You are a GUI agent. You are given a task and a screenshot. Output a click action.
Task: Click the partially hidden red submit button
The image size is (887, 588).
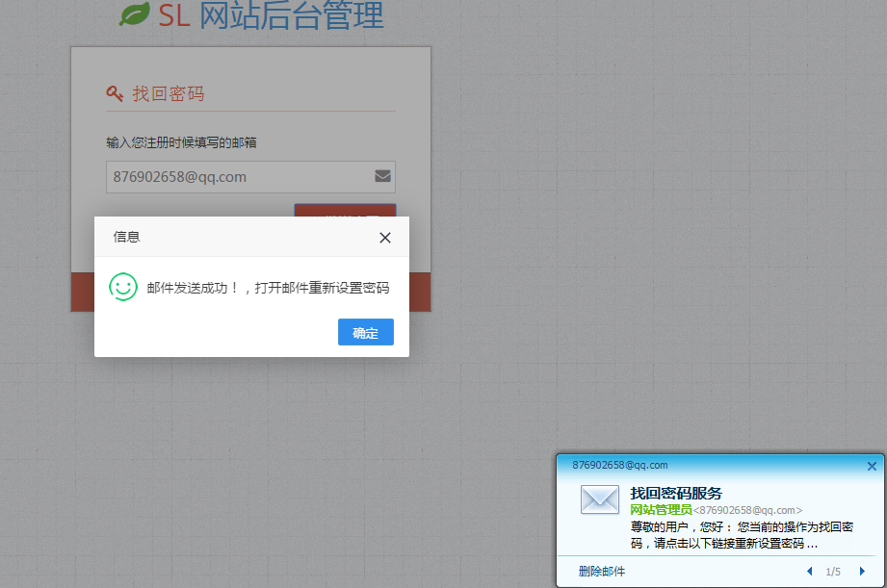pyautogui.click(x=345, y=210)
